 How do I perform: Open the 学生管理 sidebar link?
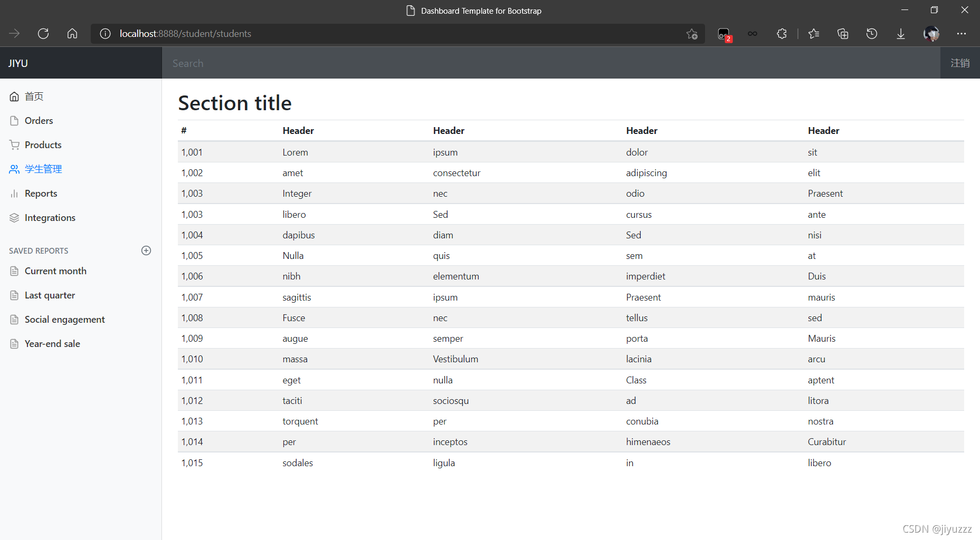coord(43,169)
